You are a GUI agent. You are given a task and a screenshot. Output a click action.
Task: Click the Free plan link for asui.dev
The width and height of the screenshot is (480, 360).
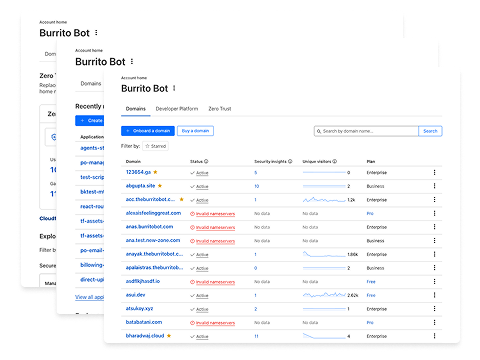point(371,295)
